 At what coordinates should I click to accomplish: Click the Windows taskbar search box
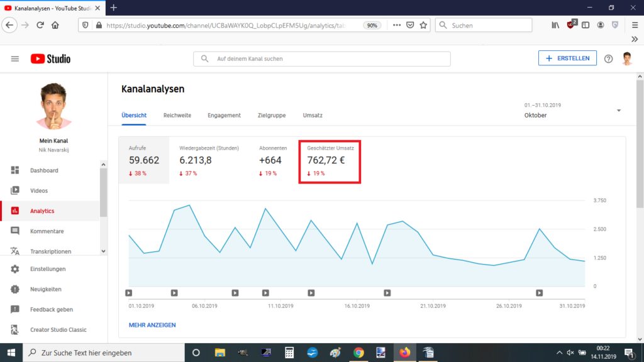tap(104, 353)
